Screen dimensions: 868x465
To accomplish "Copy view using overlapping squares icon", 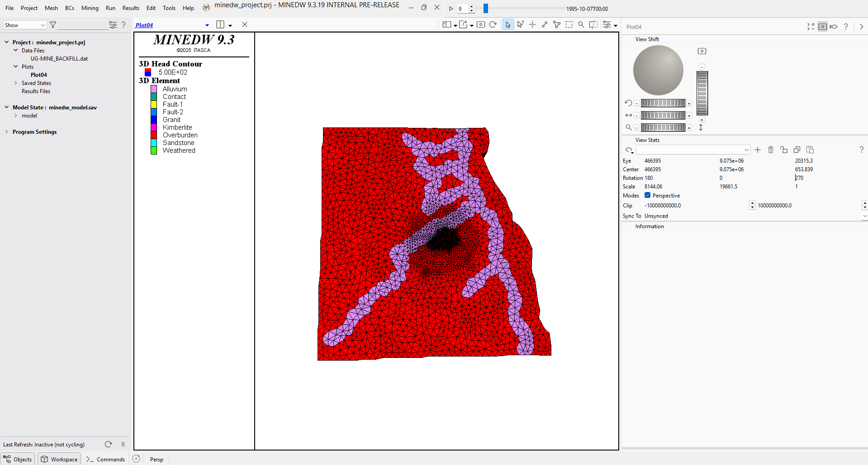I will click(x=797, y=150).
